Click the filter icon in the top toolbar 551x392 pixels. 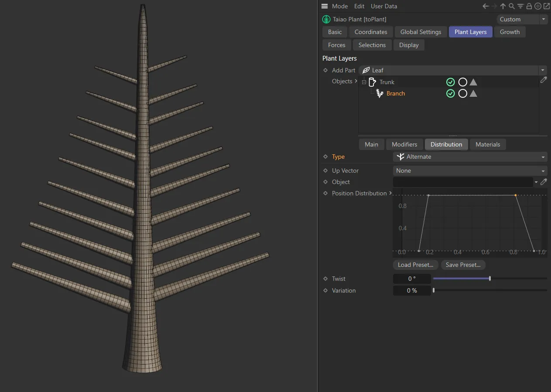pos(520,6)
